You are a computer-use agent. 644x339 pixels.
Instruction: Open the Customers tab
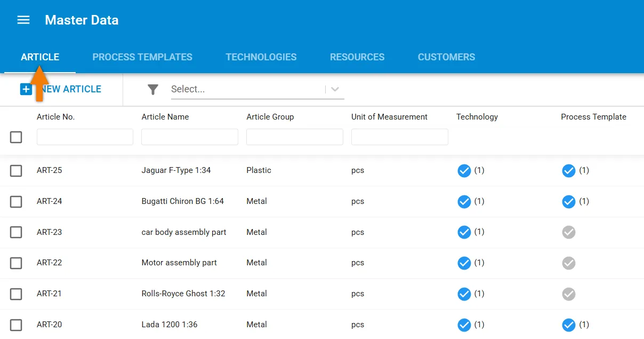click(446, 57)
